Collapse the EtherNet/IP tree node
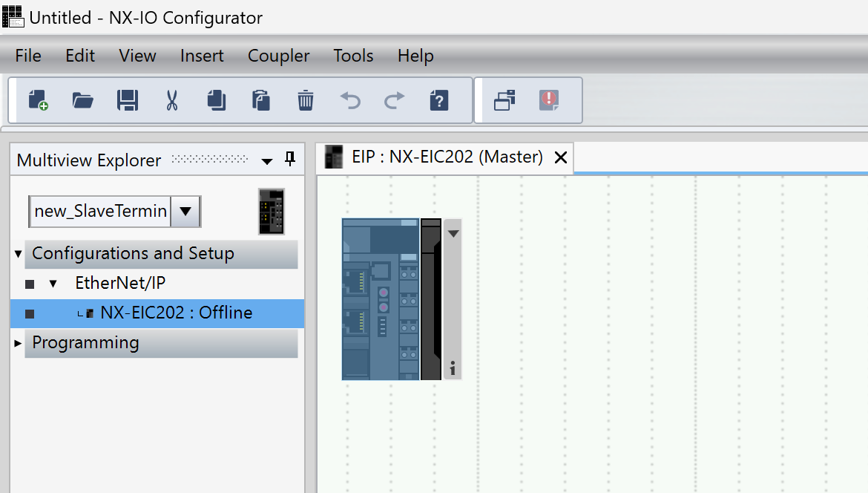The image size is (868, 493). [x=53, y=284]
